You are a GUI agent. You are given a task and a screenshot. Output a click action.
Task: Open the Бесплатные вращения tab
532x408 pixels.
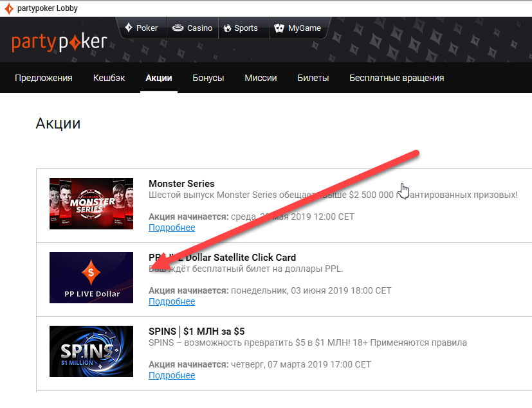pos(397,78)
